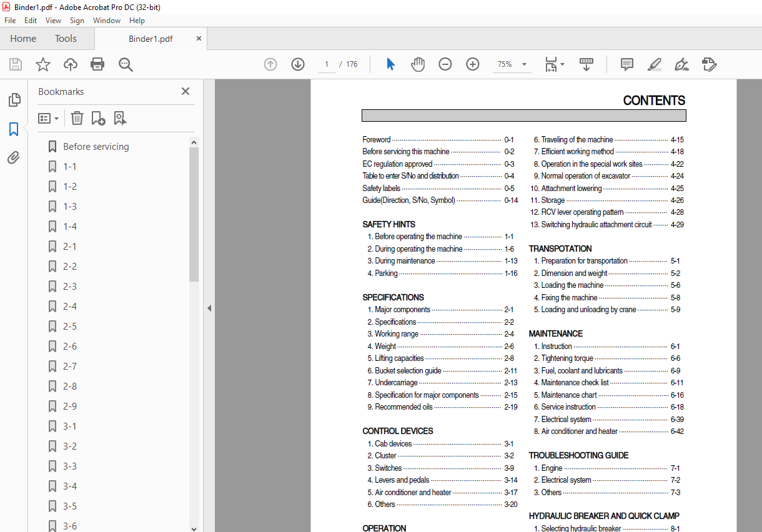Toggle the scrolling mode keyboard icon
This screenshot has width=762, height=532.
pyautogui.click(x=586, y=64)
